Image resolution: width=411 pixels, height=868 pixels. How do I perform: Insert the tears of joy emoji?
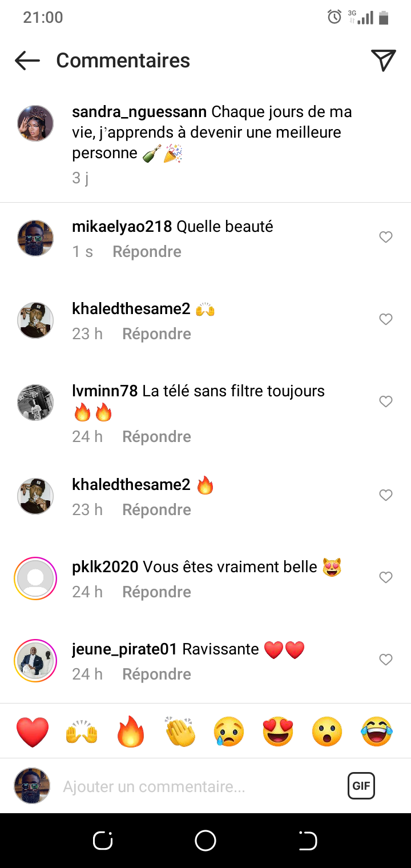pos(377,732)
